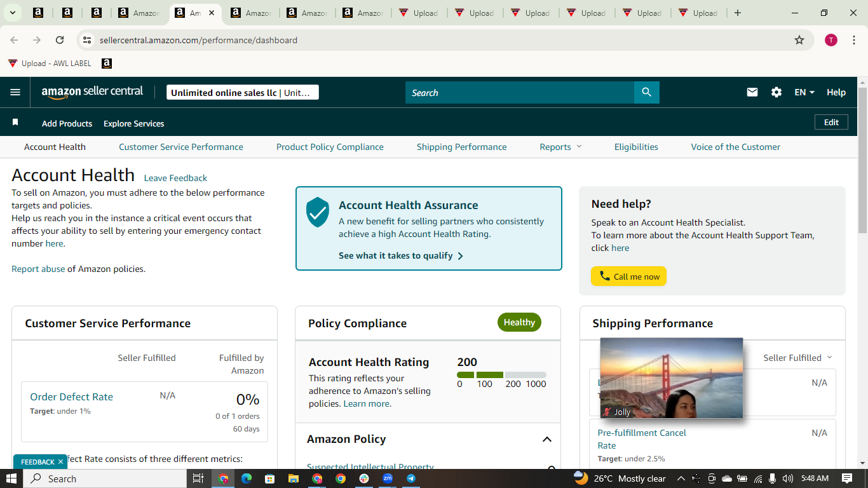View site information icon in the address bar
The width and height of the screenshot is (868, 488).
pyautogui.click(x=88, y=40)
